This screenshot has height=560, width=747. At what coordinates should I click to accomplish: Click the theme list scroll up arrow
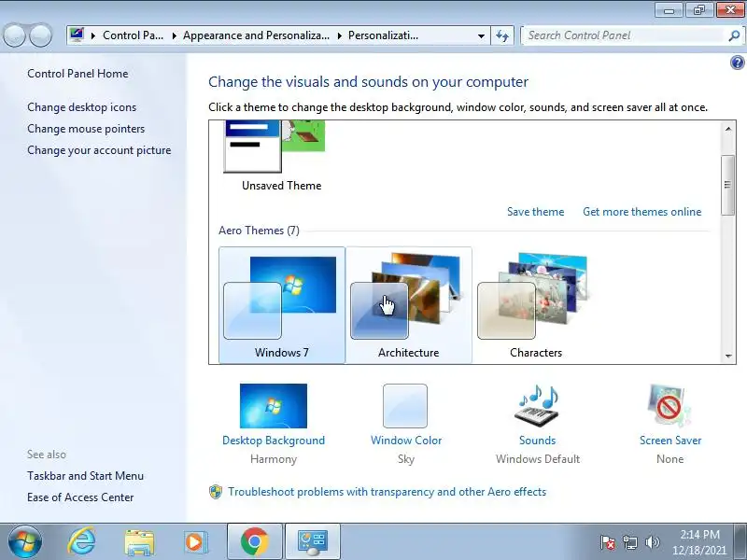[728, 129]
